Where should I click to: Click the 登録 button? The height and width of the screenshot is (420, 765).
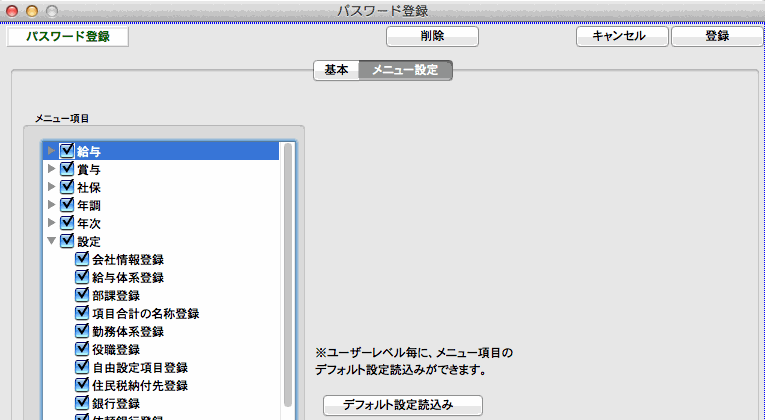click(x=716, y=36)
